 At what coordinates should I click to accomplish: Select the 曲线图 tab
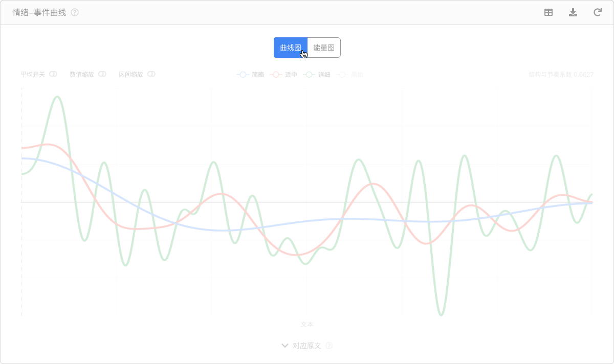(x=291, y=48)
